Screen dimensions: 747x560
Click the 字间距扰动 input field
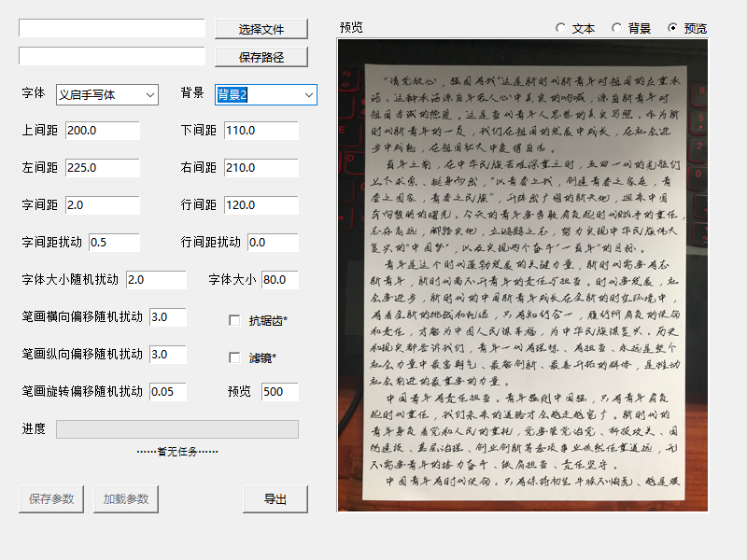114,243
